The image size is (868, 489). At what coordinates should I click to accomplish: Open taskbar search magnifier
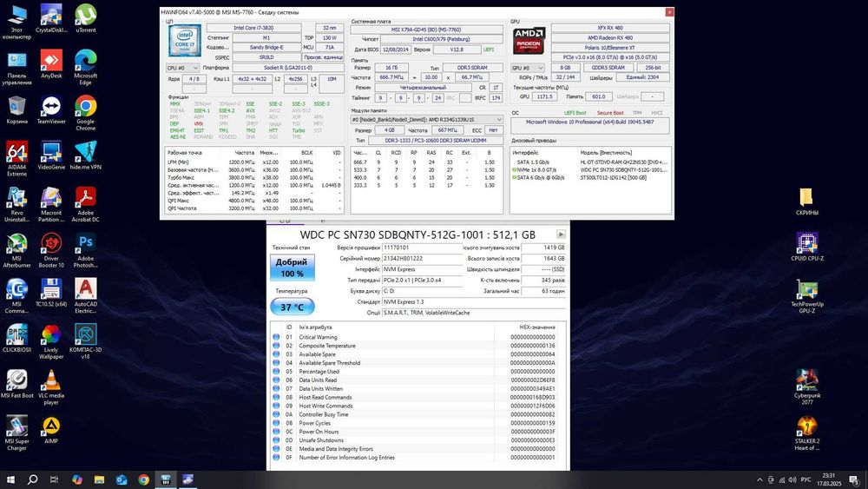tap(32, 479)
